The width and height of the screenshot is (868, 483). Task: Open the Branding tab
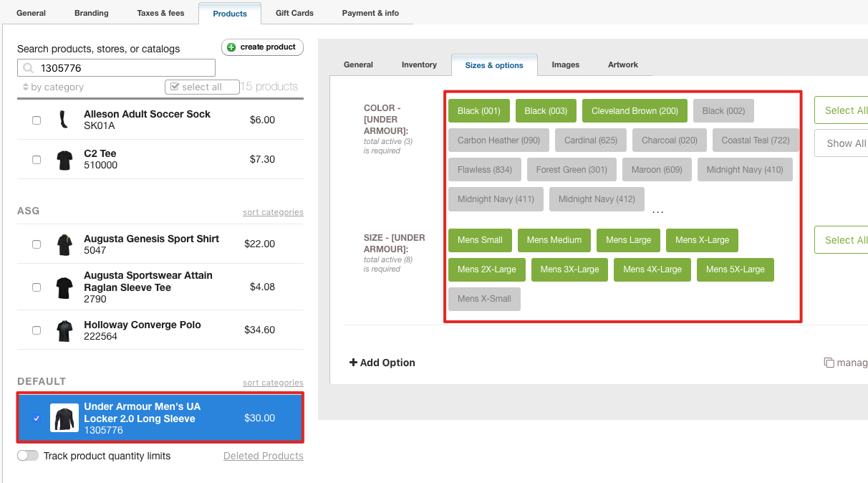click(92, 13)
